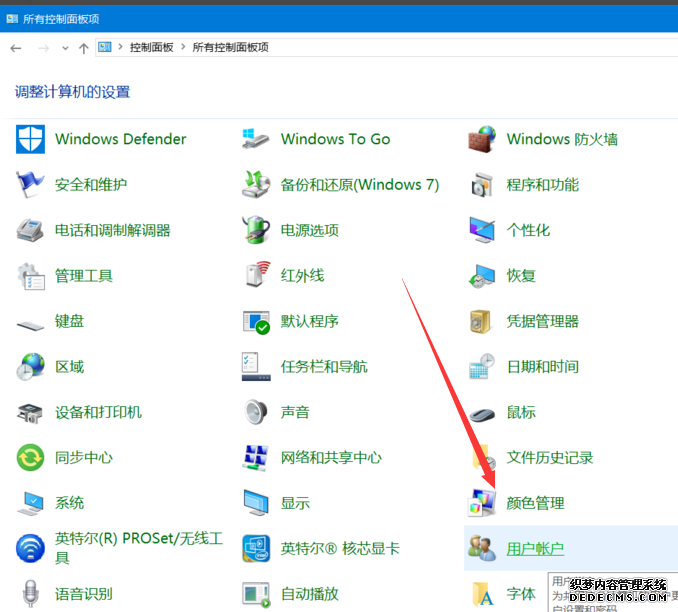Click the 安全和维护 flag icon
Viewport: 678px width, 612px height.
[30, 185]
